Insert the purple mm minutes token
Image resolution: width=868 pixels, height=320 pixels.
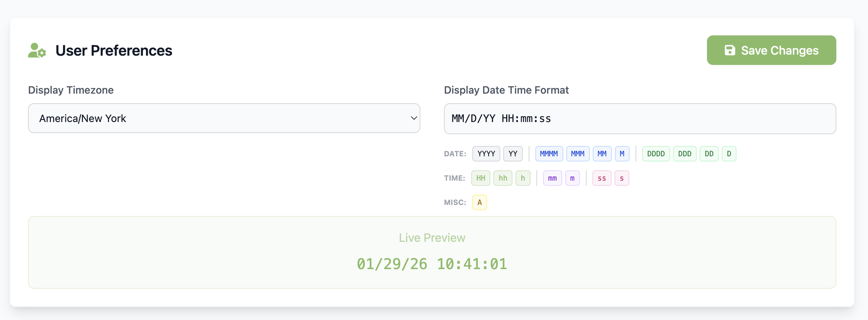pyautogui.click(x=552, y=178)
